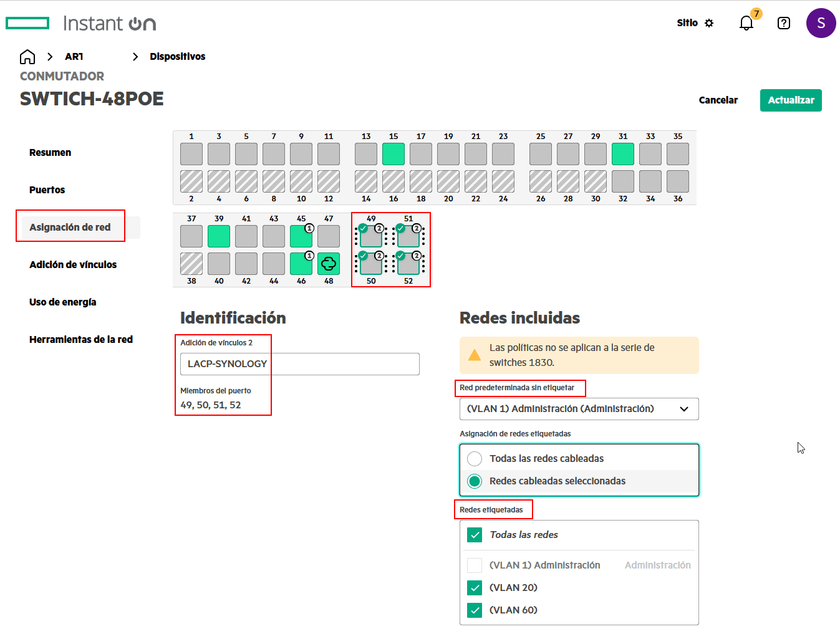Select Todas las redes cableadas radio
This screenshot has height=634, width=840.
(475, 459)
